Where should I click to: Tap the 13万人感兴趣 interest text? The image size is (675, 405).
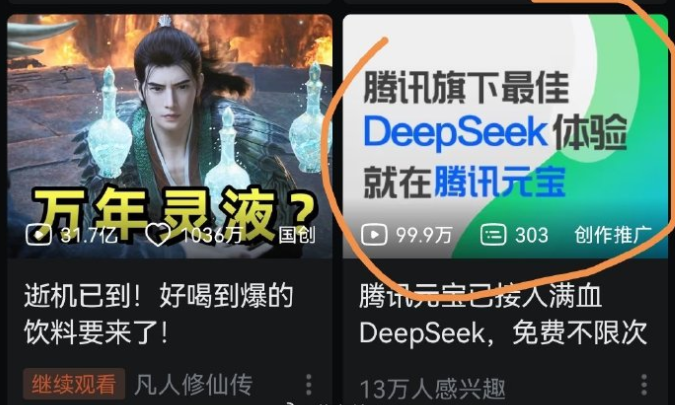pos(432,389)
